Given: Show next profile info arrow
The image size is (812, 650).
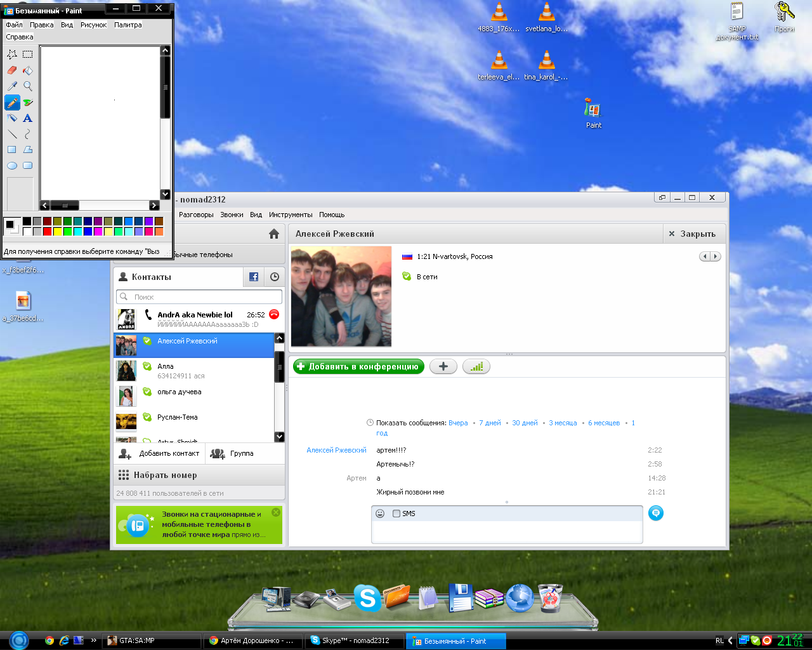Looking at the screenshot, I should point(716,256).
